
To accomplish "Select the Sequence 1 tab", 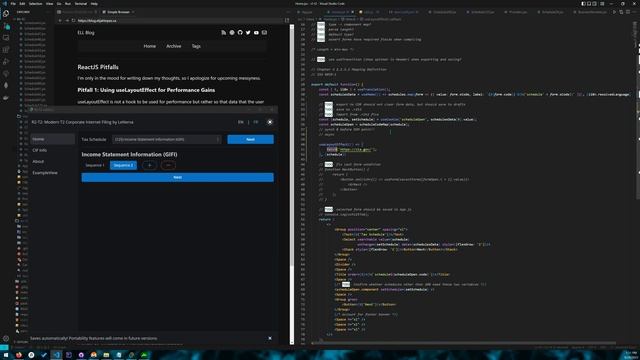I will pyautogui.click(x=95, y=165).
